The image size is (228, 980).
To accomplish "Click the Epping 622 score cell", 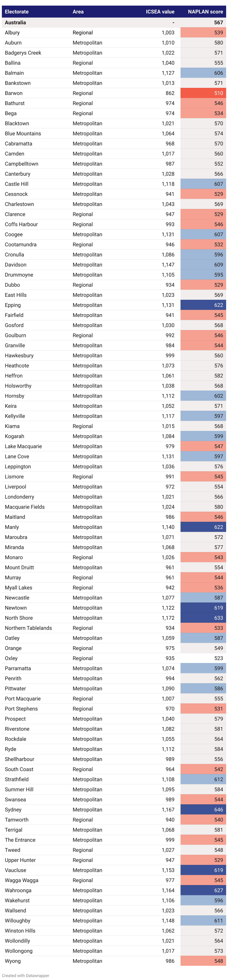I will click(x=203, y=305).
